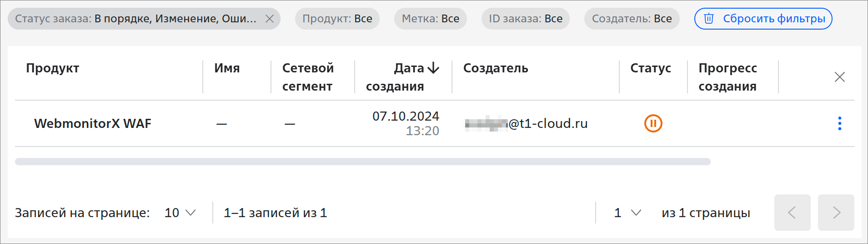This screenshot has width=868, height=244.
Task: Click the sort arrow next to Дата создания
Action: pos(433,68)
